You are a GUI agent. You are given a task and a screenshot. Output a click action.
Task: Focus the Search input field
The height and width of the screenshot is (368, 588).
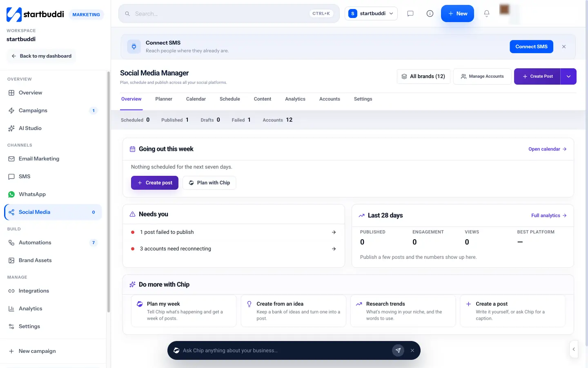[x=229, y=13]
